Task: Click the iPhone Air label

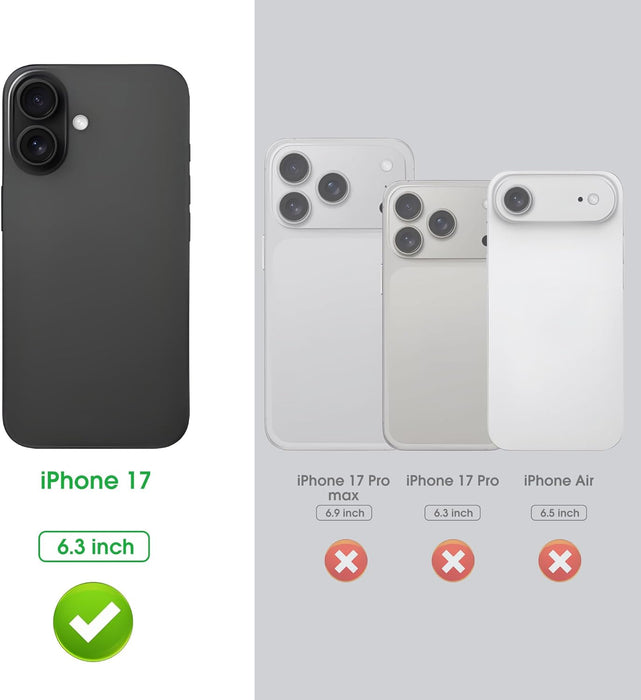Action: [x=559, y=481]
